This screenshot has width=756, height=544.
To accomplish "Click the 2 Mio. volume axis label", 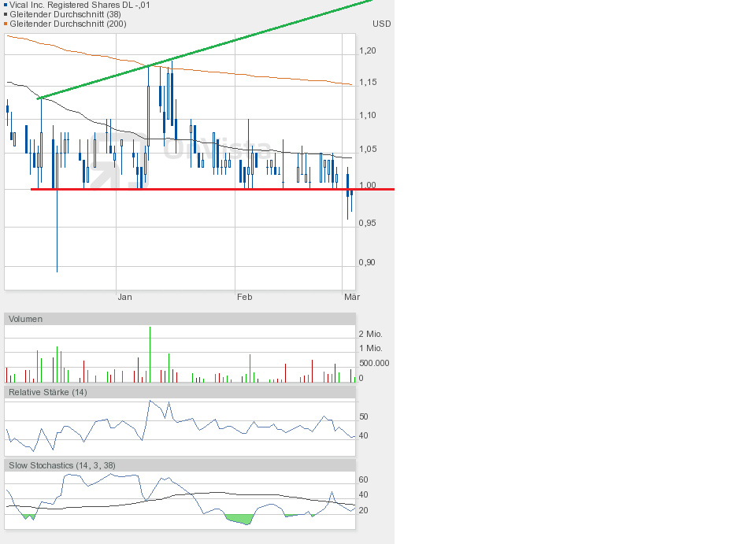I will (x=370, y=334).
